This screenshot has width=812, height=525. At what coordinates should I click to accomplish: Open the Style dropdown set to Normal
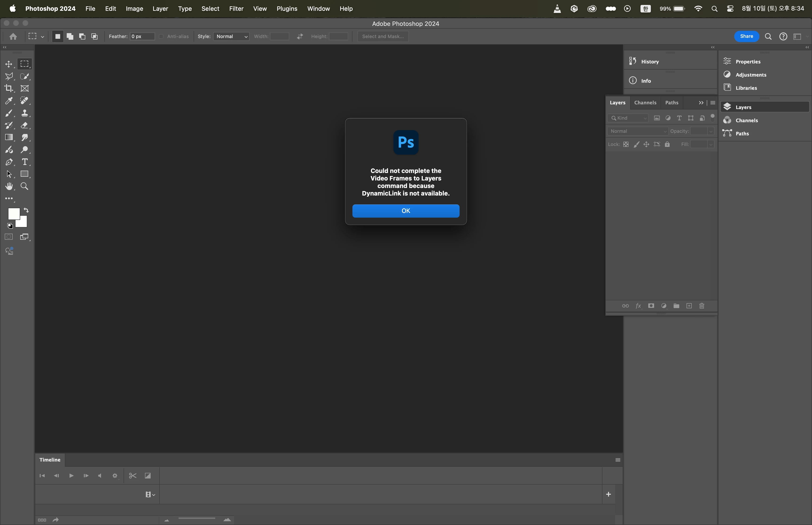(x=231, y=36)
